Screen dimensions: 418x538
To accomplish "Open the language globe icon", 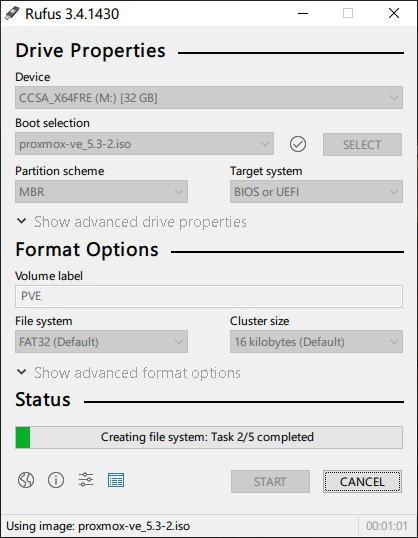I will (26, 480).
